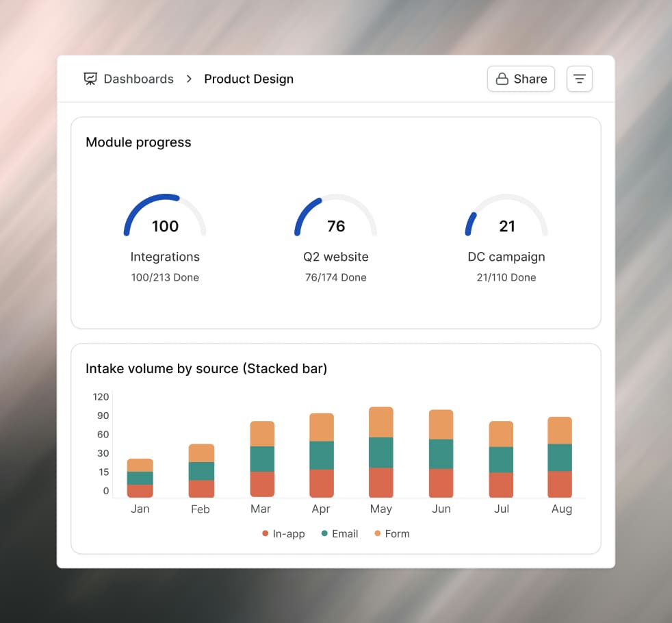
Task: Click the breadcrumb chevron after Dashboards
Action: (x=189, y=79)
